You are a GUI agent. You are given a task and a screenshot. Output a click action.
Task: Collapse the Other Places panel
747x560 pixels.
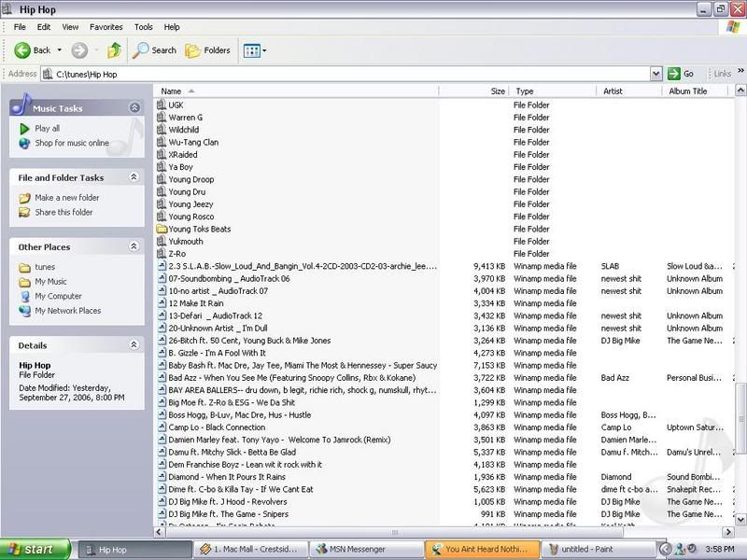[x=134, y=246]
